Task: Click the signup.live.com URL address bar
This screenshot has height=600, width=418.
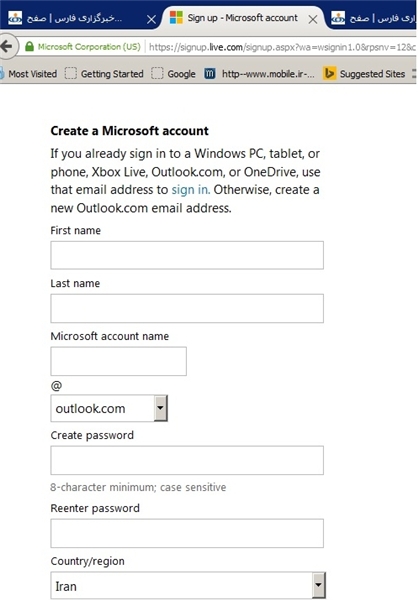Action: 281,47
